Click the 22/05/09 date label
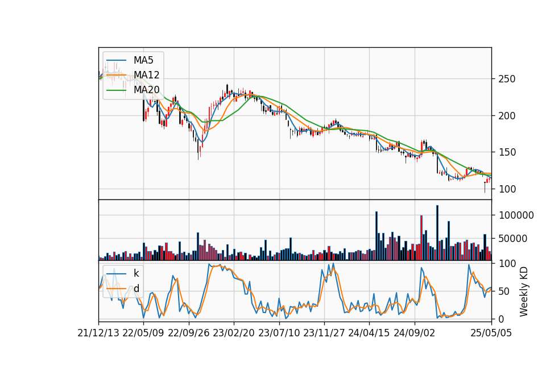The width and height of the screenshot is (546, 392). click(x=143, y=333)
